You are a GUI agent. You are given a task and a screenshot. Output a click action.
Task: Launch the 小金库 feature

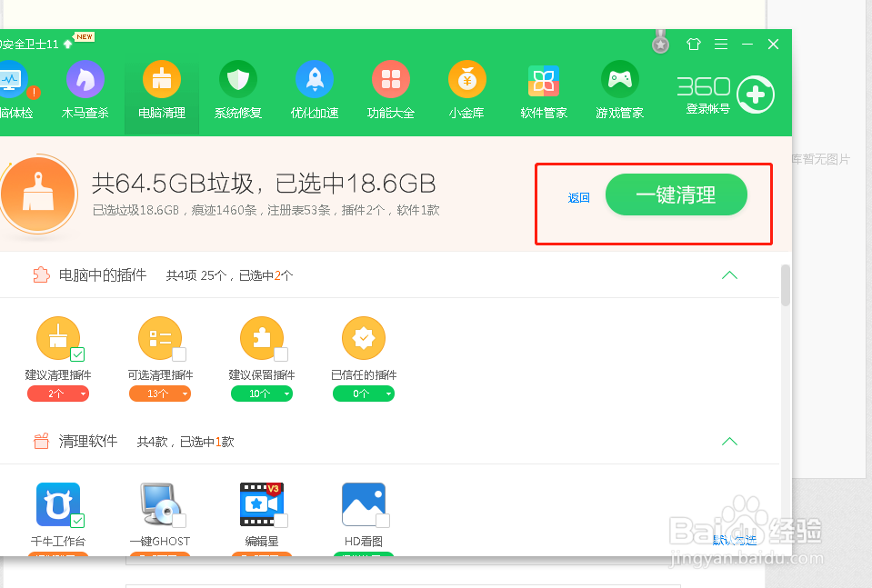(x=466, y=88)
